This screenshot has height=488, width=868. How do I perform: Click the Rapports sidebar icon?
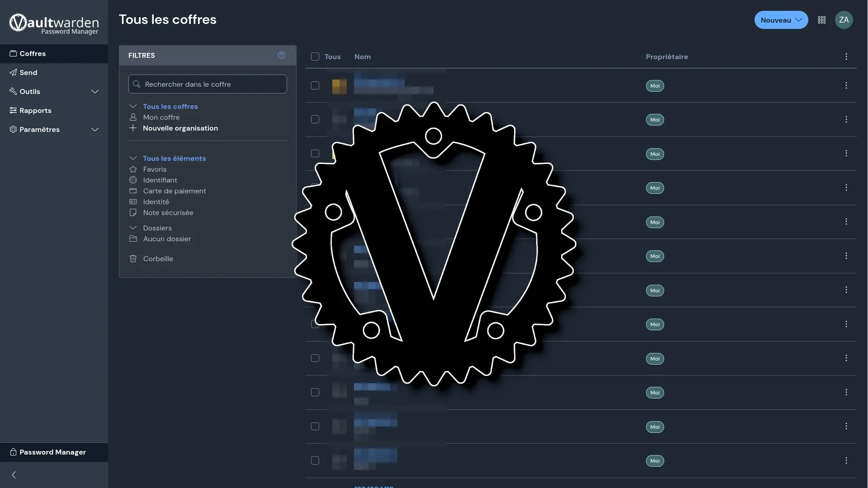[x=13, y=111]
